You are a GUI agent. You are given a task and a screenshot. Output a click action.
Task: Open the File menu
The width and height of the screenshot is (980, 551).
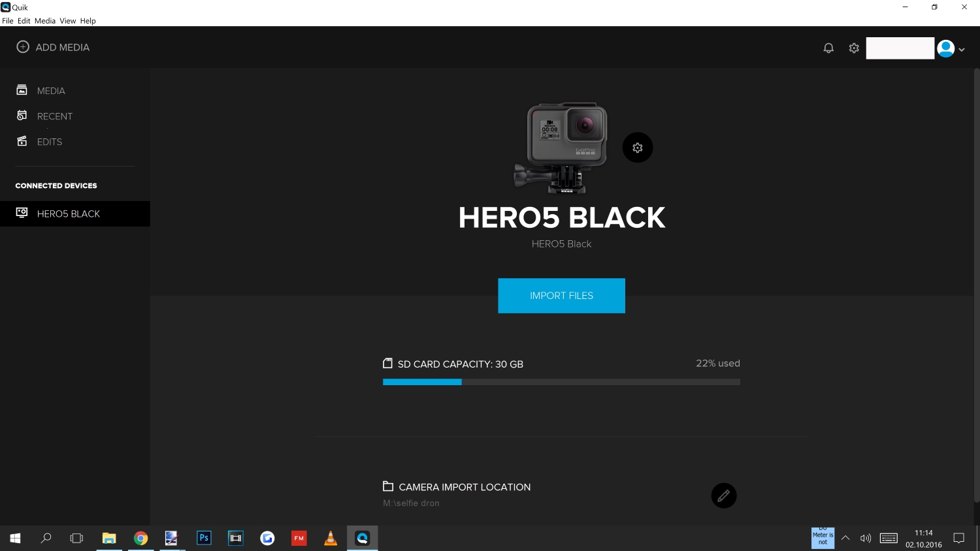[8, 21]
